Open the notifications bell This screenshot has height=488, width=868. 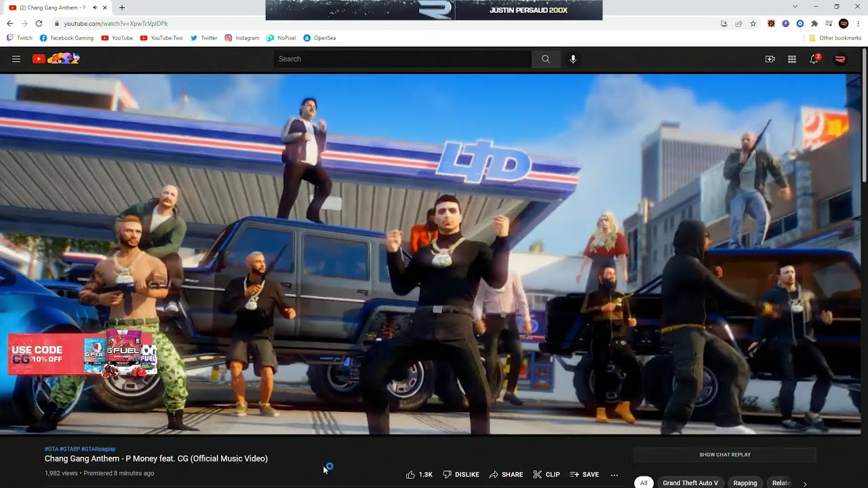pos(814,59)
